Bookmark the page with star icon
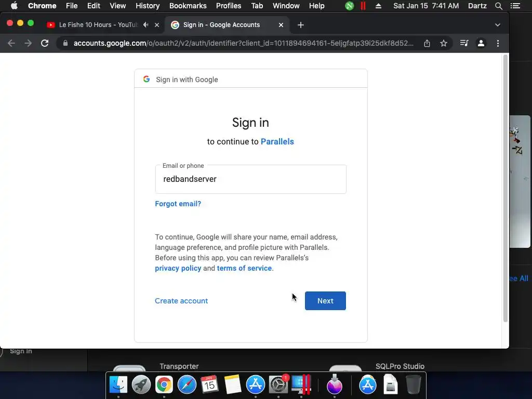This screenshot has height=399, width=532. click(x=444, y=43)
